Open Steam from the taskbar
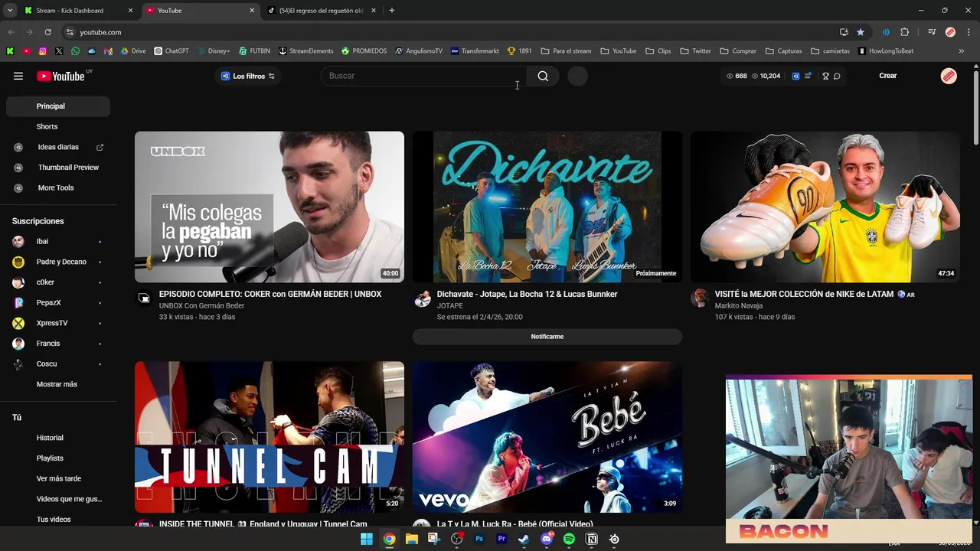The image size is (980, 551). tap(524, 539)
